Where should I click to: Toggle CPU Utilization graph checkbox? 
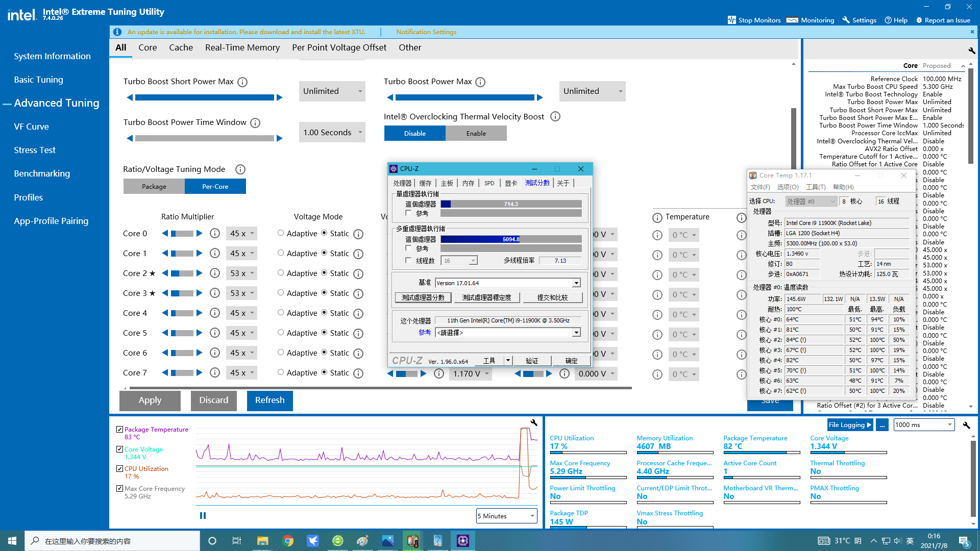119,468
